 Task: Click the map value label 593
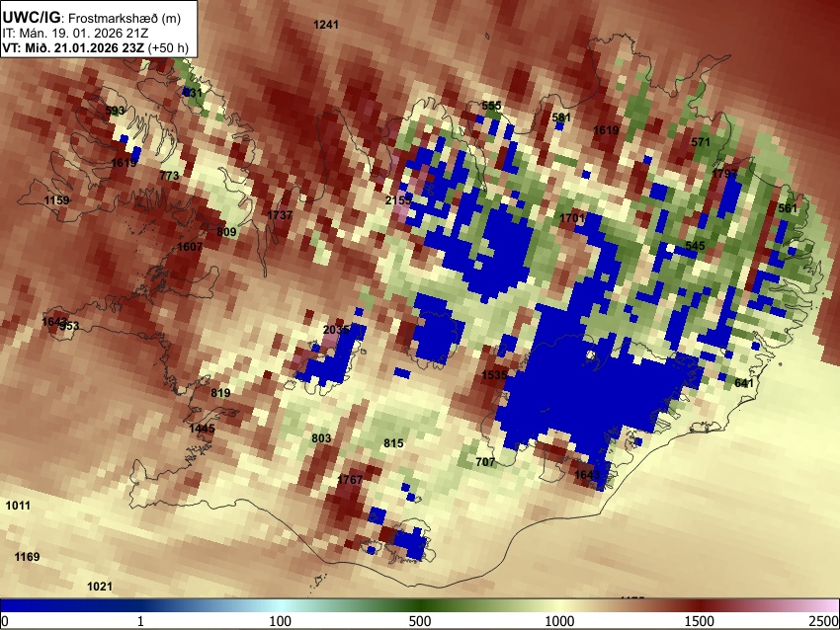pyautogui.click(x=115, y=111)
